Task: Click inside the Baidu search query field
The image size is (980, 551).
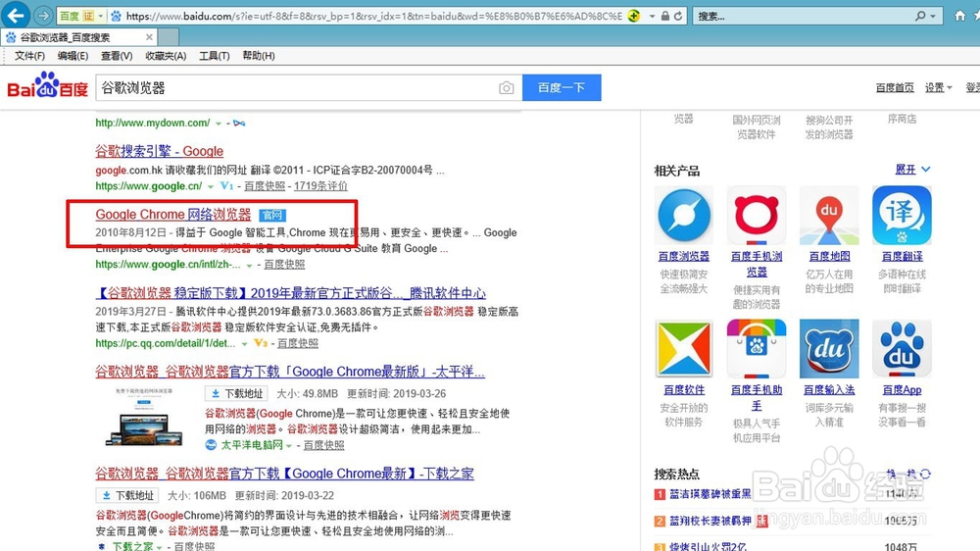Action: pos(296,88)
